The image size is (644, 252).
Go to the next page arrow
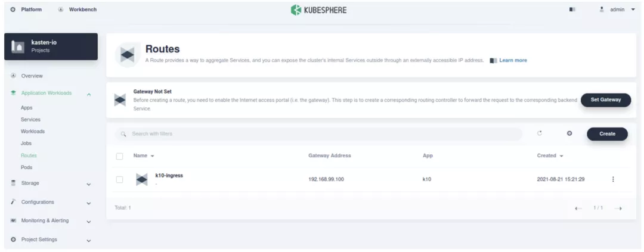pos(618,208)
